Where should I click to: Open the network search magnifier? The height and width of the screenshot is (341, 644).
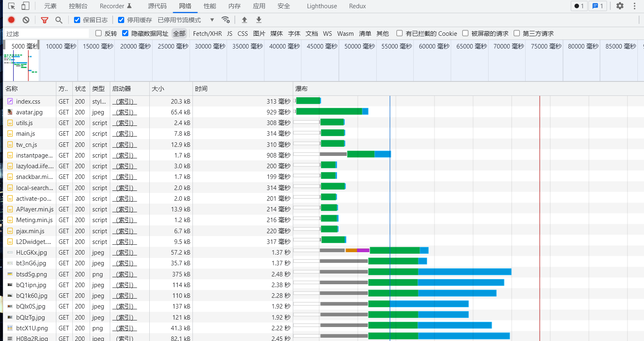[x=59, y=20]
